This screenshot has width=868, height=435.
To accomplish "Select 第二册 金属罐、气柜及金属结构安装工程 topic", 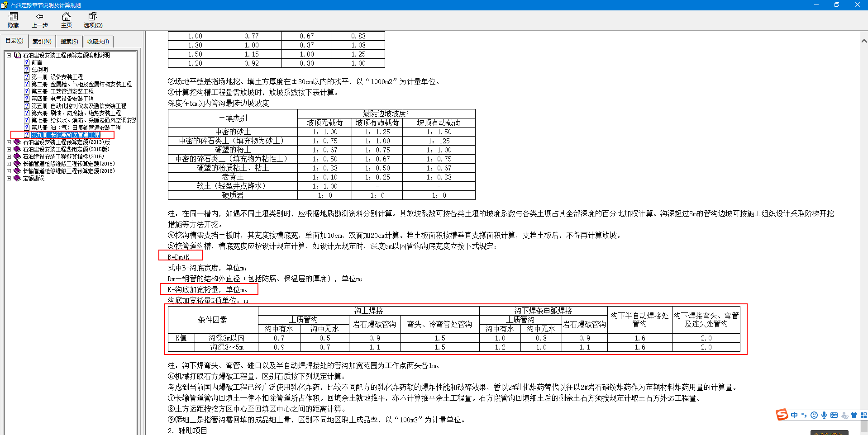I will tap(81, 84).
